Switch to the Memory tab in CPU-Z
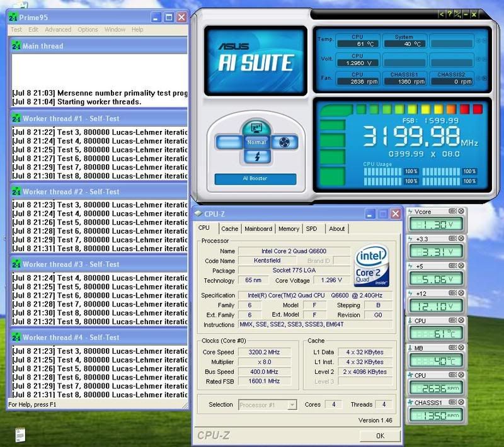This screenshot has height=447, width=504. click(289, 229)
